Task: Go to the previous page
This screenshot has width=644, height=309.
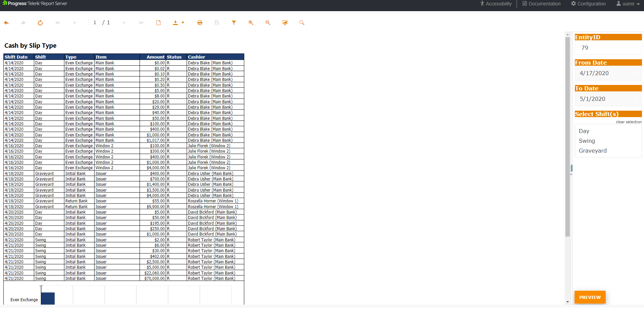Action: (75, 23)
